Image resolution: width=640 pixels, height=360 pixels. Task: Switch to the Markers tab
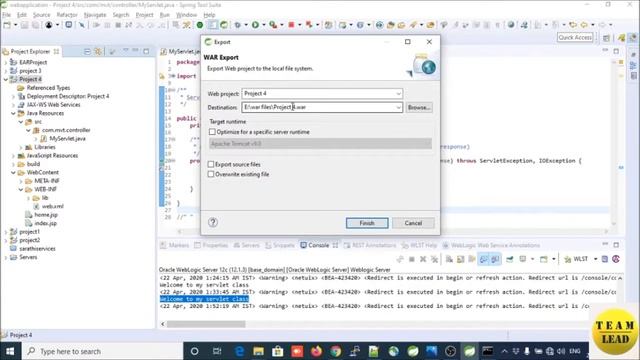click(x=175, y=245)
